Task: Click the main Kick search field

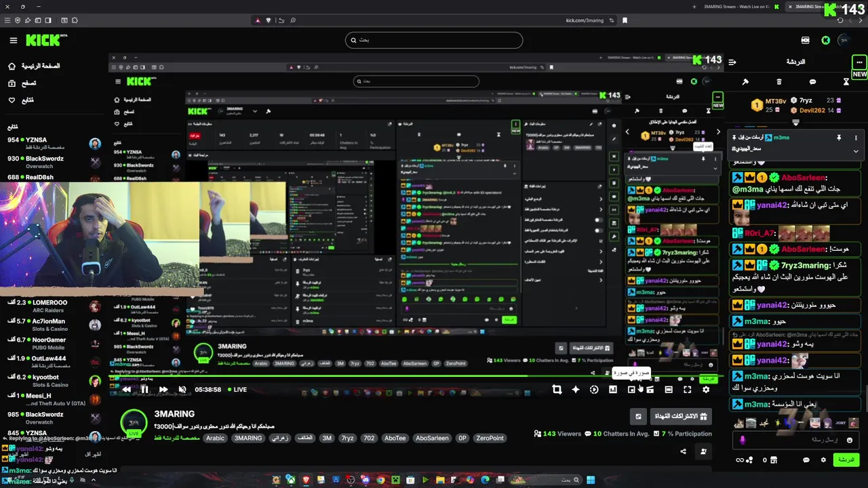Action: point(434,40)
